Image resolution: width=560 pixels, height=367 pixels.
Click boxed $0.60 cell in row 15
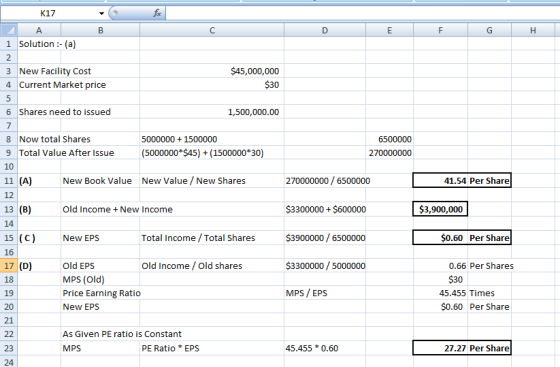440,237
